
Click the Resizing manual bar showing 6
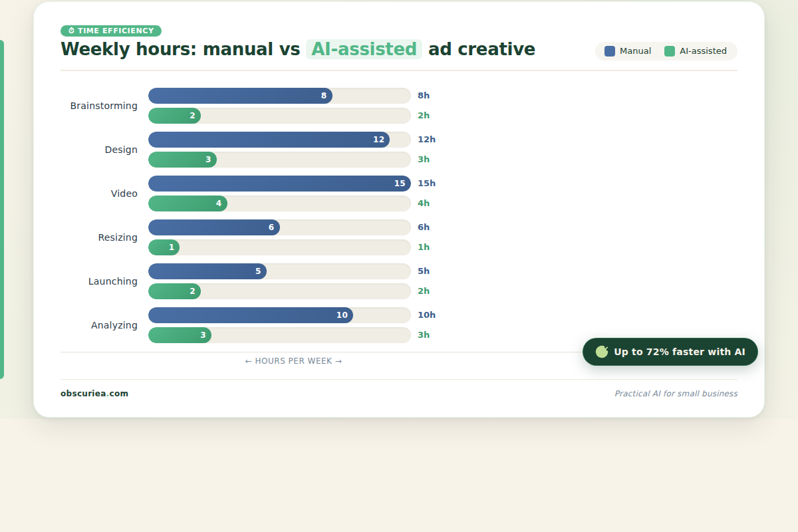click(x=214, y=227)
